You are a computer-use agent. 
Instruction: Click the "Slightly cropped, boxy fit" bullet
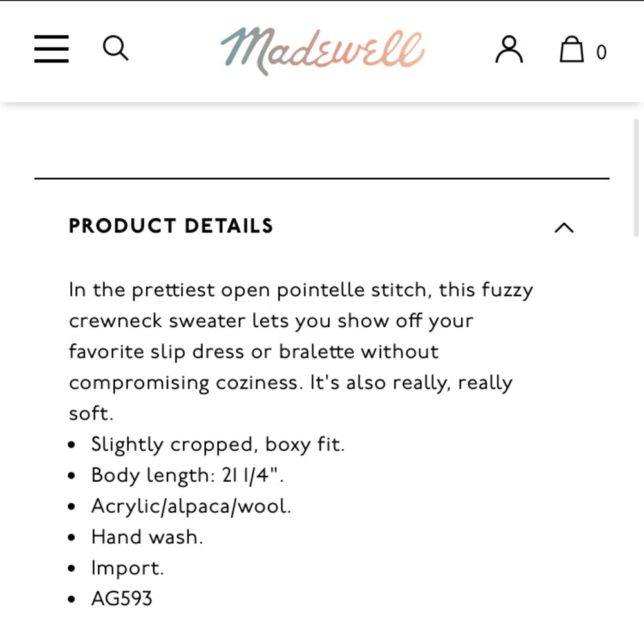pos(218,444)
